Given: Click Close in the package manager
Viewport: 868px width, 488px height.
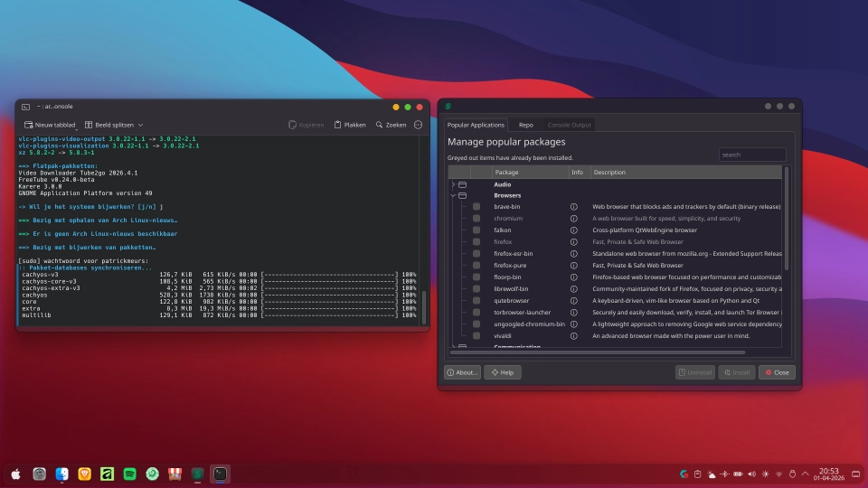Looking at the screenshot, I should pos(778,372).
